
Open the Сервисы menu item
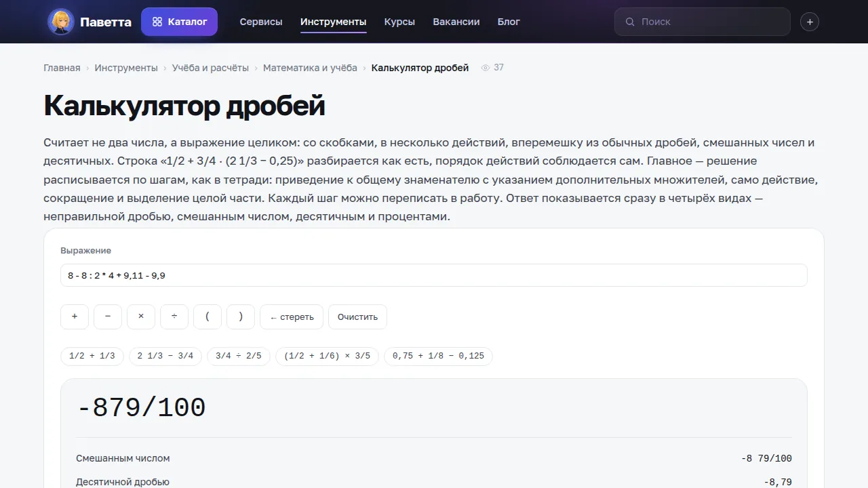point(261,22)
